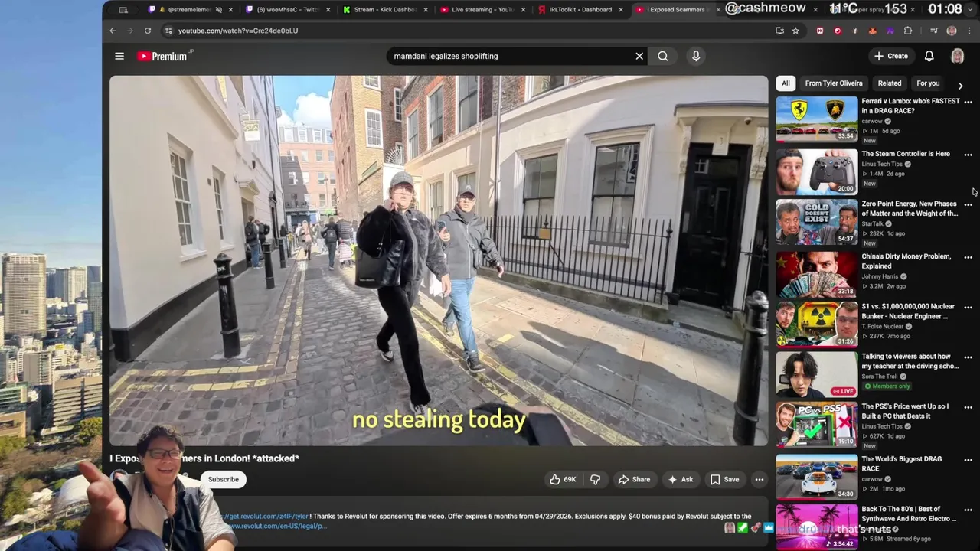Open Zero Point Energy StarTalk video title
Viewport: 980px width, 551px height.
910,209
